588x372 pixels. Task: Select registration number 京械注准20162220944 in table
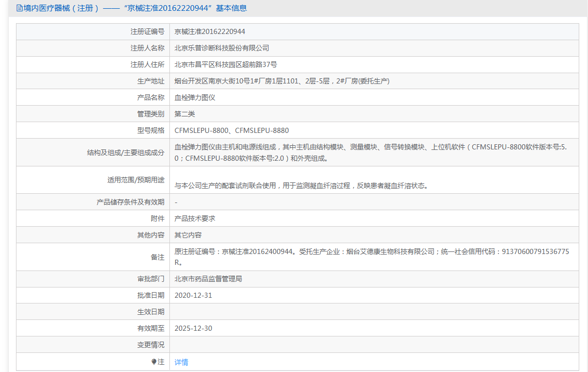coord(210,31)
